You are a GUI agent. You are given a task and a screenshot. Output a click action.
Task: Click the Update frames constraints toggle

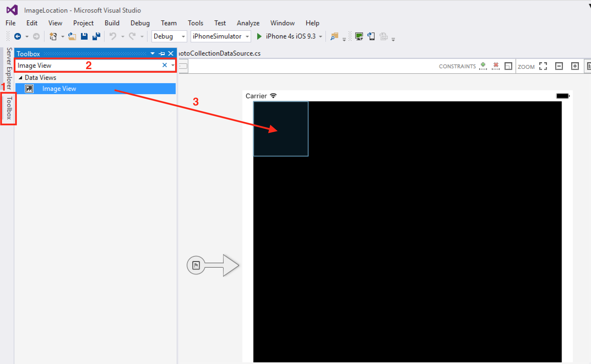[508, 66]
